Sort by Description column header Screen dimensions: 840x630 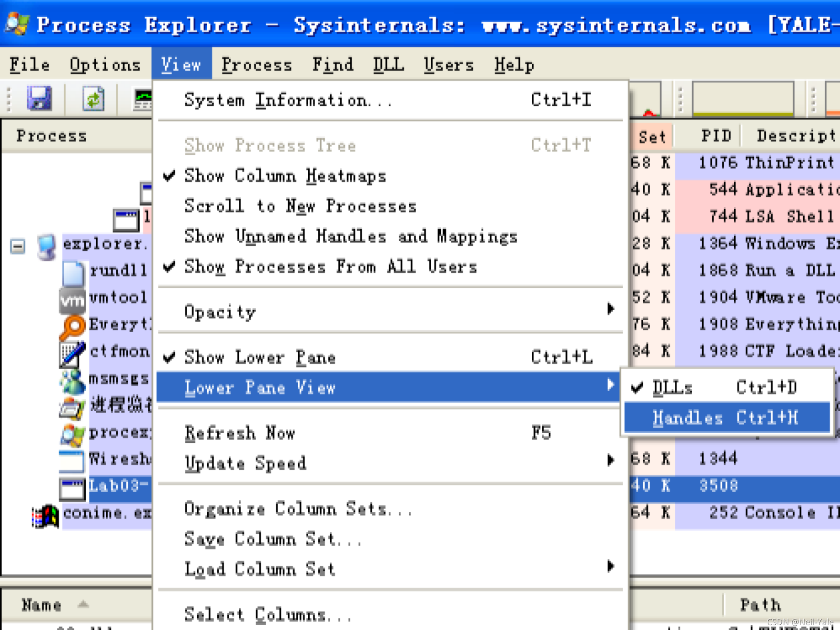[x=791, y=136]
